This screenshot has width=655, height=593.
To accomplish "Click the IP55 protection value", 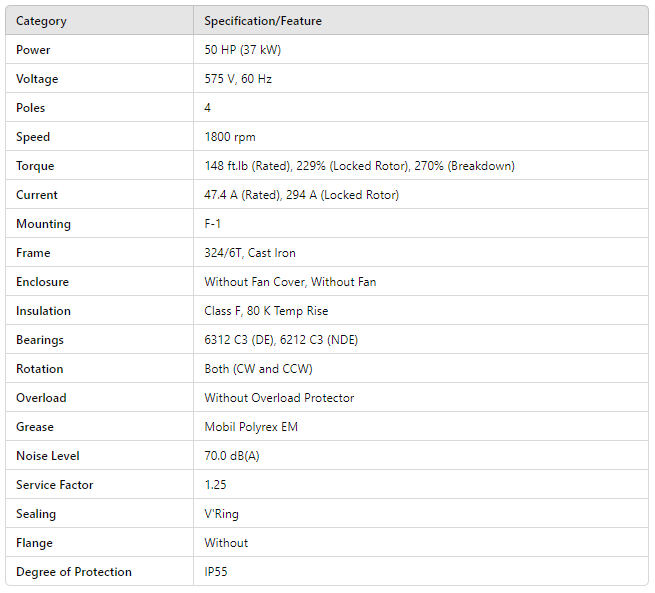I will [218, 572].
